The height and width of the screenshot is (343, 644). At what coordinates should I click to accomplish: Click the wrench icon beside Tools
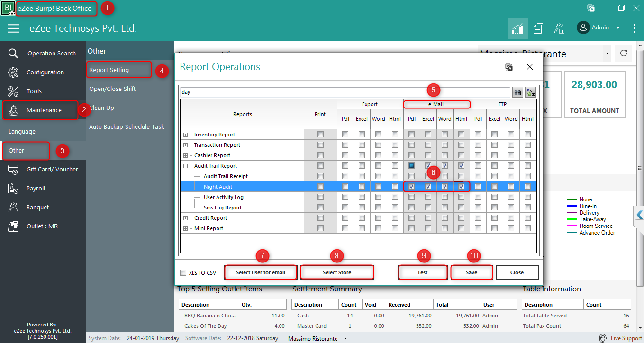[x=13, y=91]
